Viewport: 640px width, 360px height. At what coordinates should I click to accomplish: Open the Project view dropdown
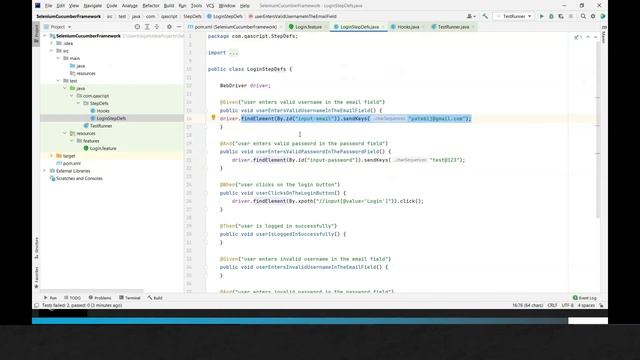pyautogui.click(x=58, y=27)
